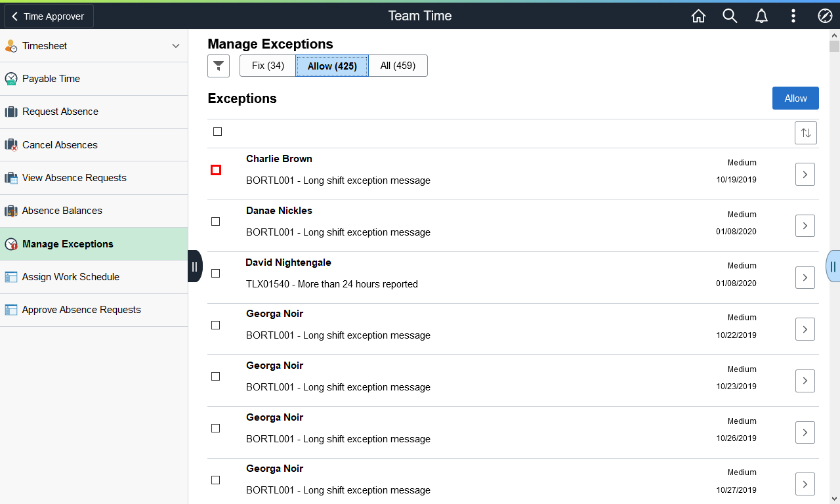Check the David Nightengale exception checkbox
This screenshot has width=840, height=504.
(x=216, y=274)
